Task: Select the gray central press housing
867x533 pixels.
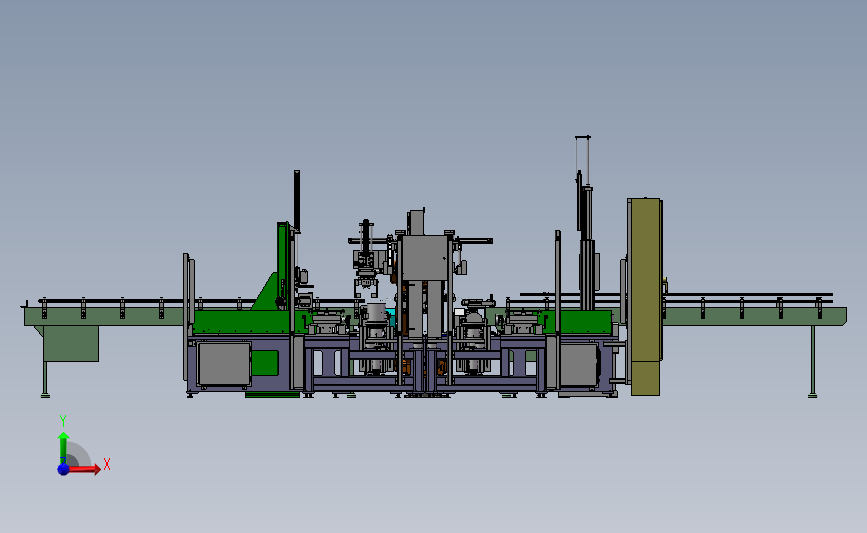Action: click(425, 258)
